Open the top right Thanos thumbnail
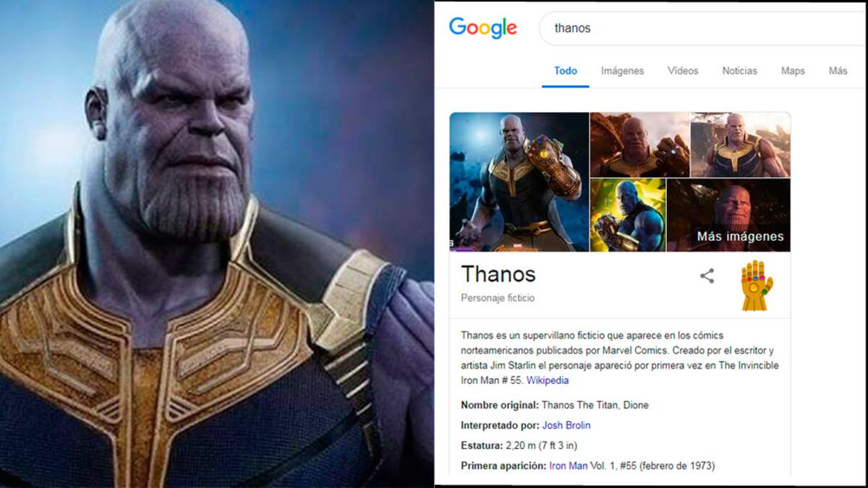Image resolution: width=868 pixels, height=488 pixels. [x=741, y=145]
